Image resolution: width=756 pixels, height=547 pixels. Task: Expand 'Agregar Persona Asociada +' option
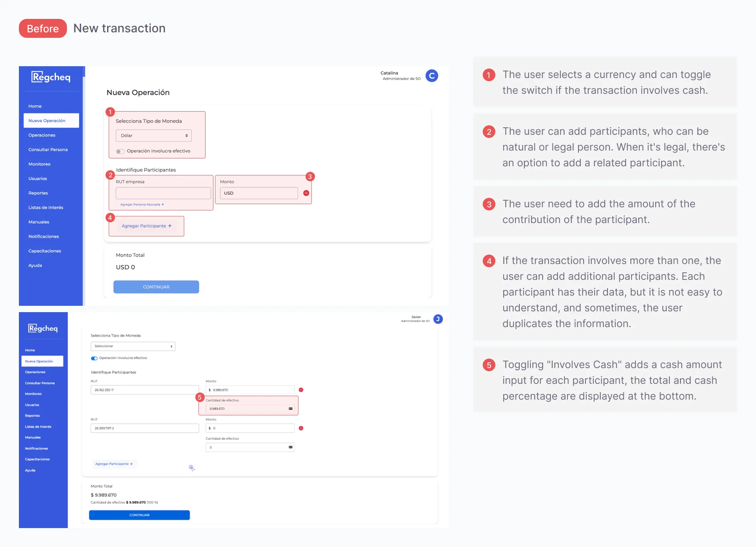coord(142,205)
